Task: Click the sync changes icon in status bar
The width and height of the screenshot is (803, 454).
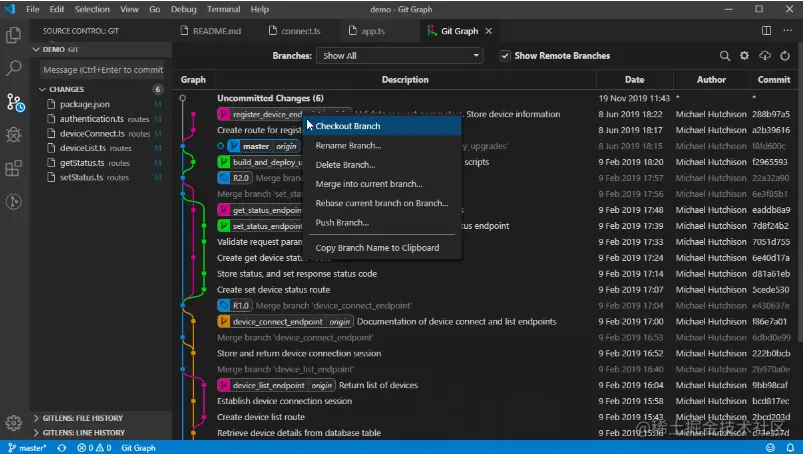Action: [62, 448]
